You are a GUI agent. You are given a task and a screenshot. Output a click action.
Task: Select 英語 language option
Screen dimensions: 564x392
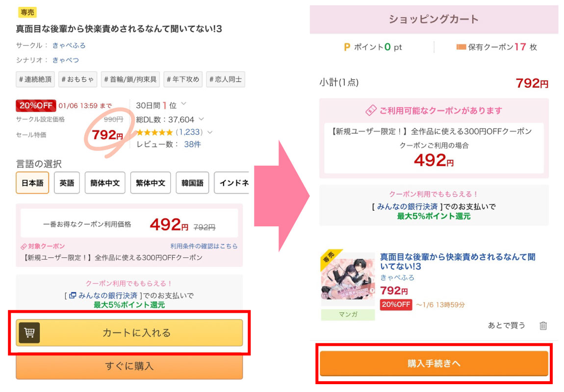(x=67, y=183)
